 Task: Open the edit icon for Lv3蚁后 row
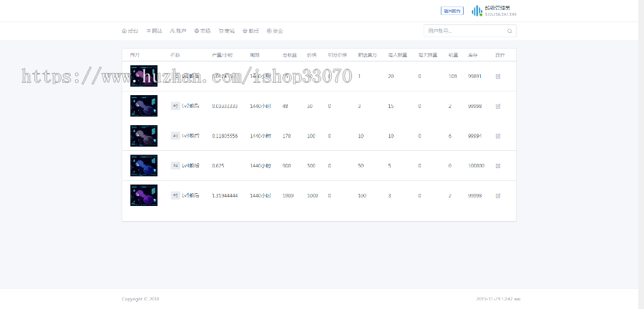[498, 136]
